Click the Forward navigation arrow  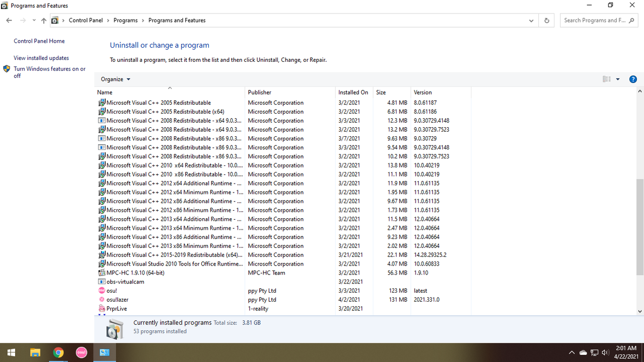[x=23, y=21]
